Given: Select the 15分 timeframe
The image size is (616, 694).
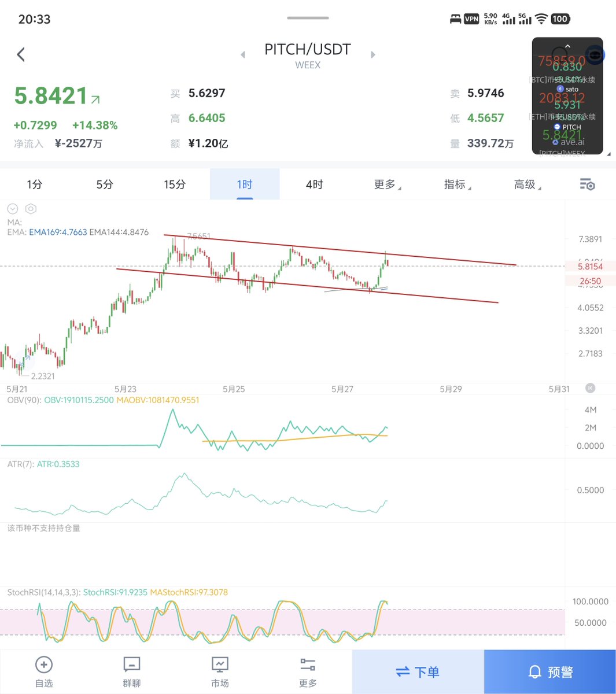Looking at the screenshot, I should [175, 184].
